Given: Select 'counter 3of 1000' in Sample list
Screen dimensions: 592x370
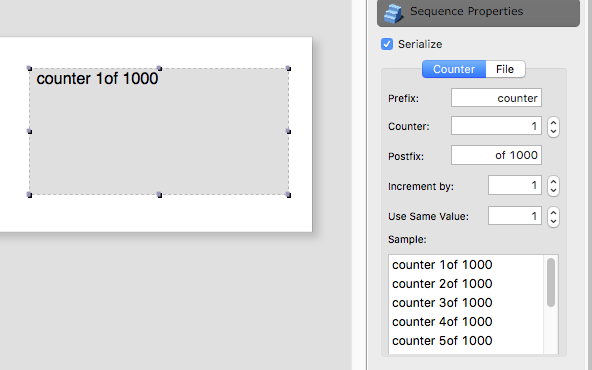Looking at the screenshot, I should [x=442, y=303].
